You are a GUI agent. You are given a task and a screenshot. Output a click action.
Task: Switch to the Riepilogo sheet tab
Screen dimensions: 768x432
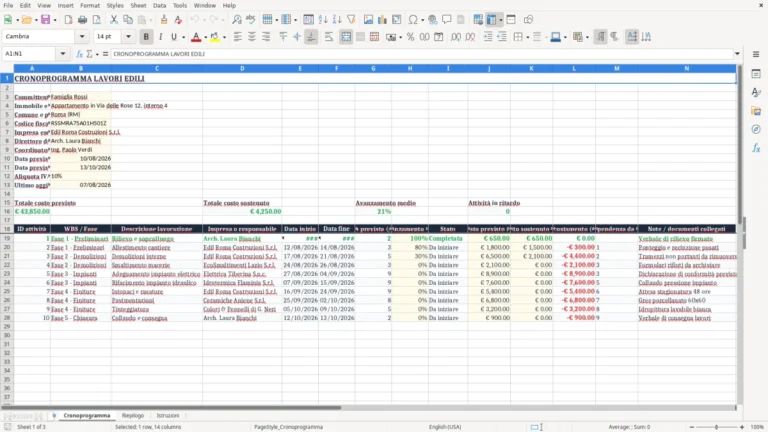coord(133,415)
